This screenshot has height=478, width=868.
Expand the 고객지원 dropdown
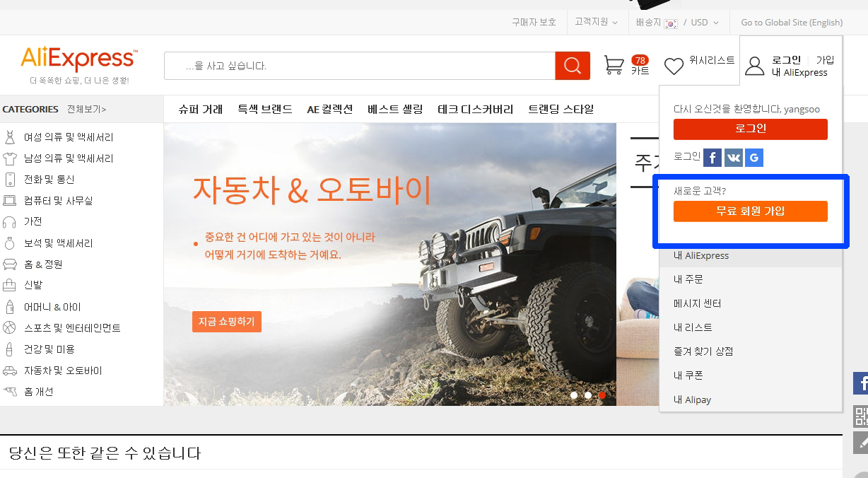[596, 23]
